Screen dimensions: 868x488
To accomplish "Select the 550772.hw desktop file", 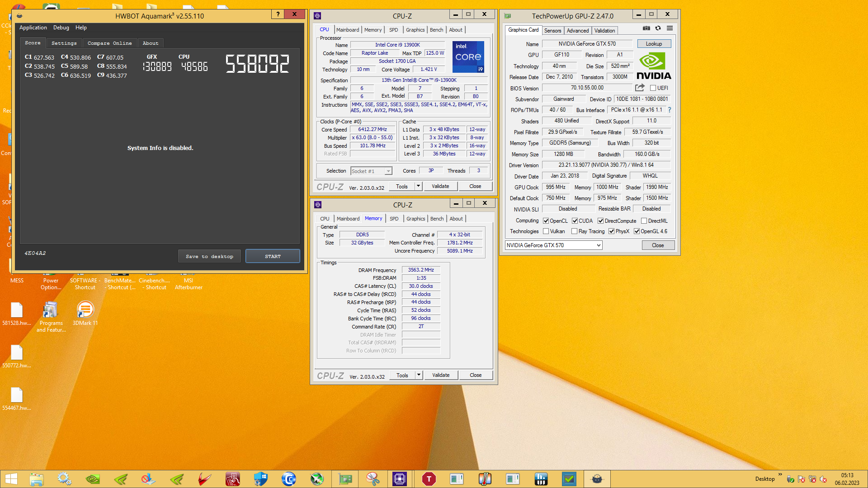I will coord(17,356).
